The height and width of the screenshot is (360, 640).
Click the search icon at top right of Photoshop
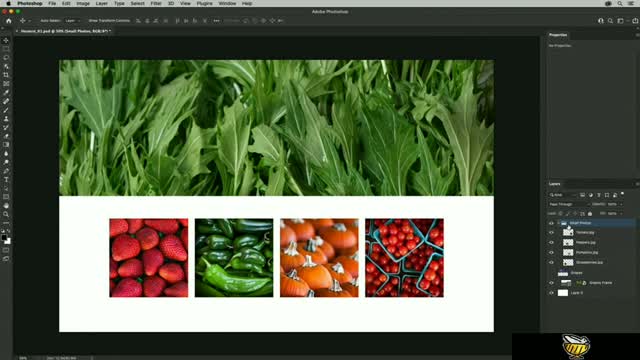pos(610,21)
